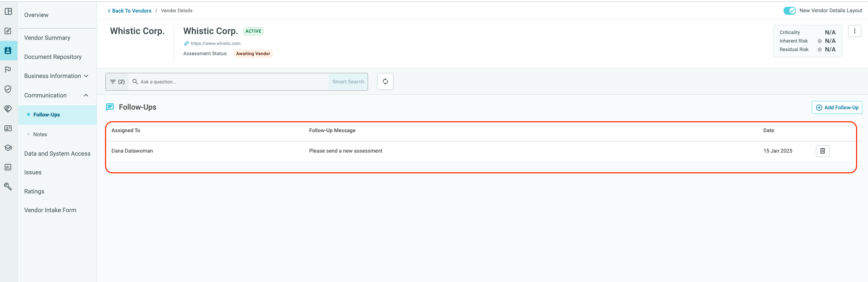This screenshot has width=868, height=282.
Task: Select the Dana Datawoman cell
Action: coord(132,151)
